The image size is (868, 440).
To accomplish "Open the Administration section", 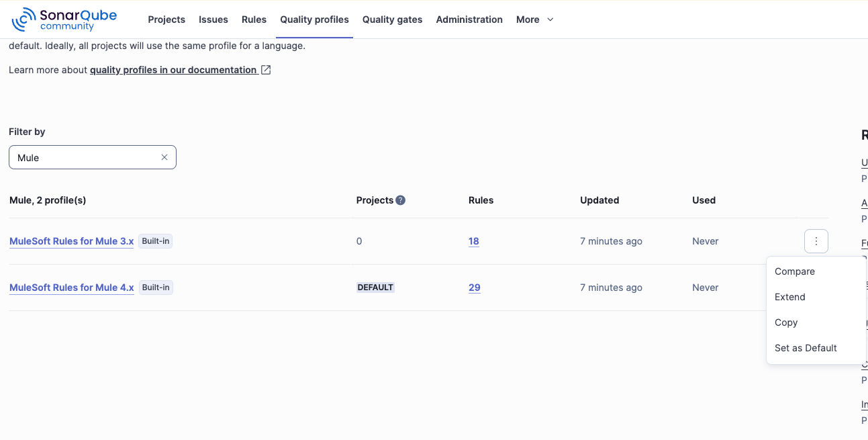I will [469, 19].
